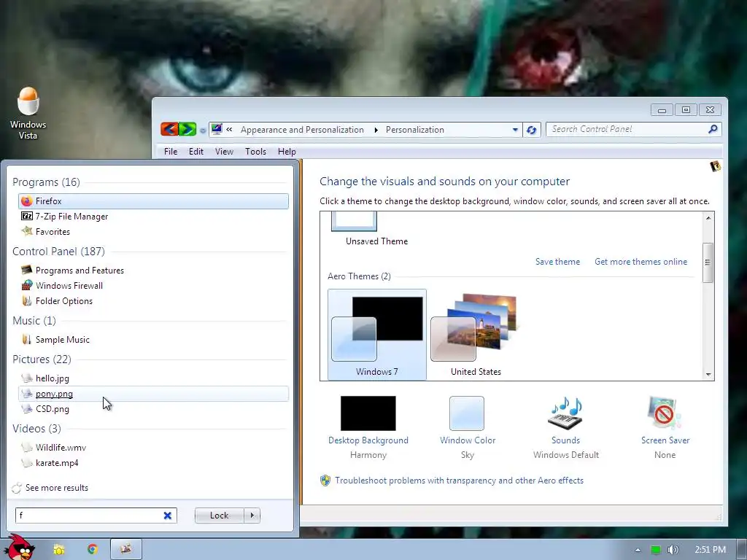Image resolution: width=747 pixels, height=560 pixels.
Task: Click See more results
Action: (x=57, y=488)
